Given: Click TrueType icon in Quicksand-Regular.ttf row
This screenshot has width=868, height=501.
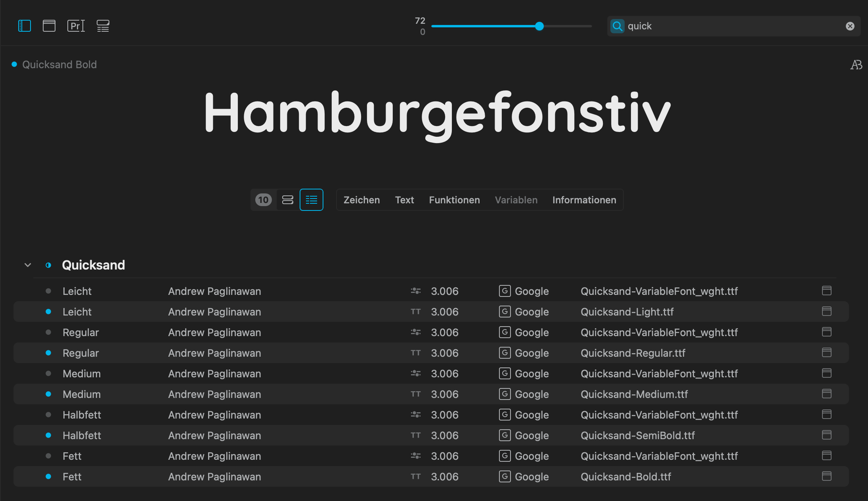Looking at the screenshot, I should pos(416,353).
